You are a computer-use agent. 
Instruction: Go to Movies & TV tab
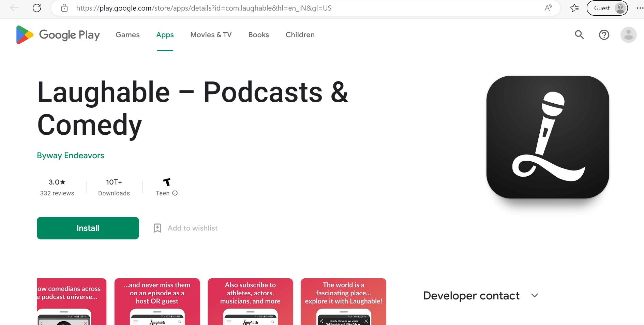(x=211, y=35)
